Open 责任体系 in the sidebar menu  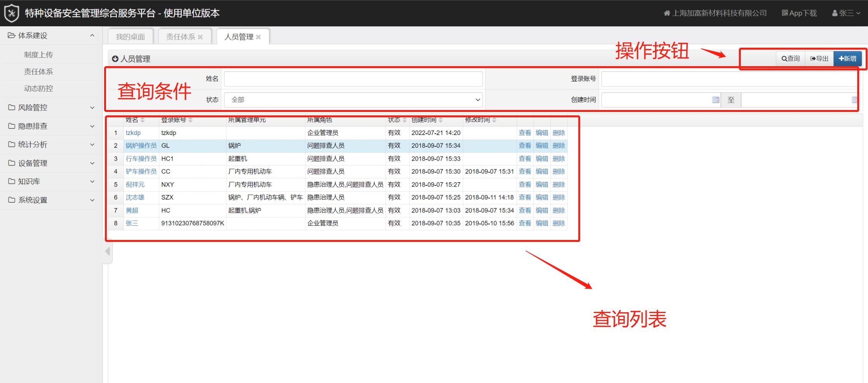(x=38, y=72)
